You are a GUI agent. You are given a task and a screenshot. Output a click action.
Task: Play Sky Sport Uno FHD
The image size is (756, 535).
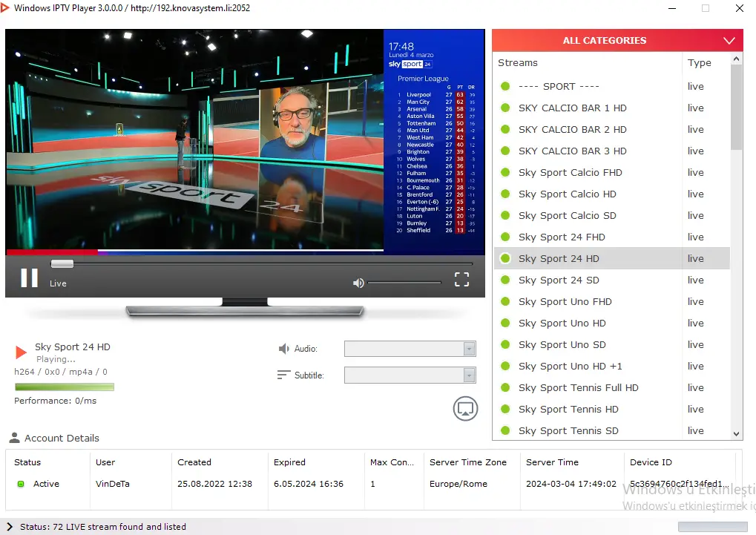[611, 301]
